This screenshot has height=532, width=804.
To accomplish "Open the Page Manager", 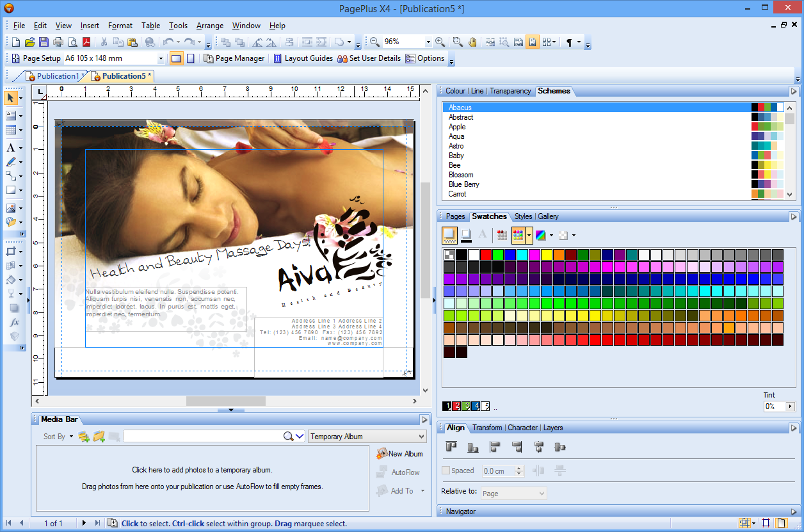I will point(234,58).
